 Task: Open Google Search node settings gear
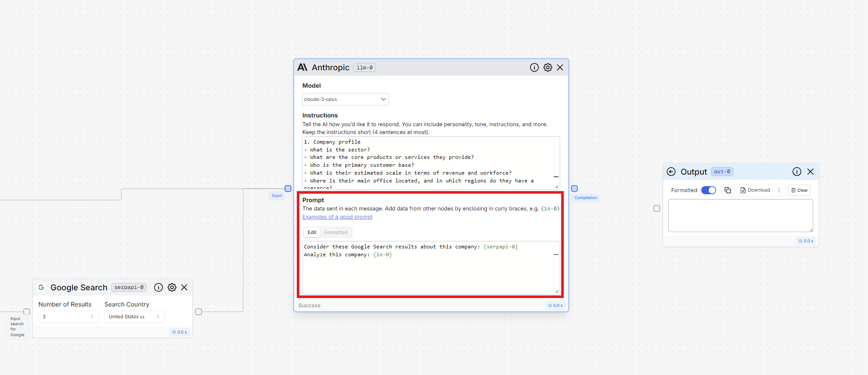pyautogui.click(x=172, y=287)
